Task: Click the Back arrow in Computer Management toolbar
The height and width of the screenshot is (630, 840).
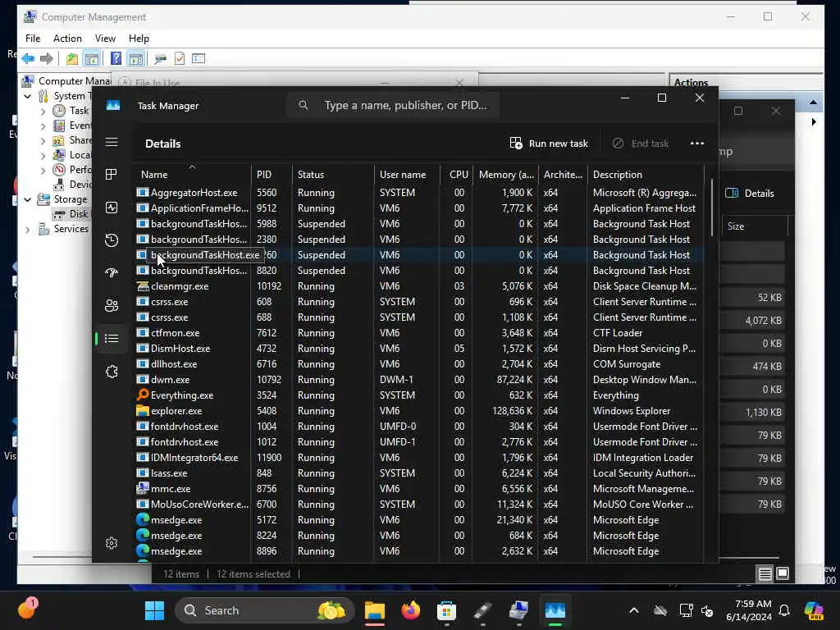Action: pyautogui.click(x=28, y=58)
